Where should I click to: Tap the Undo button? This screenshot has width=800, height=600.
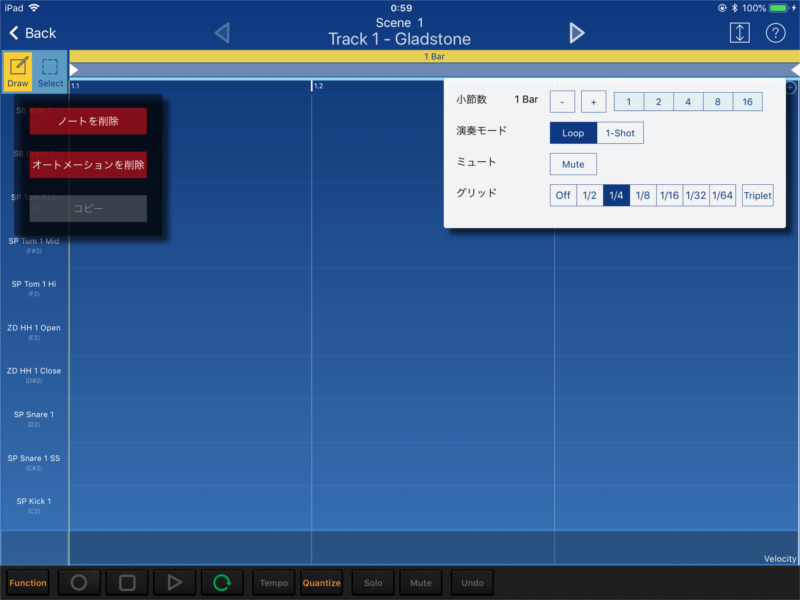(x=472, y=583)
